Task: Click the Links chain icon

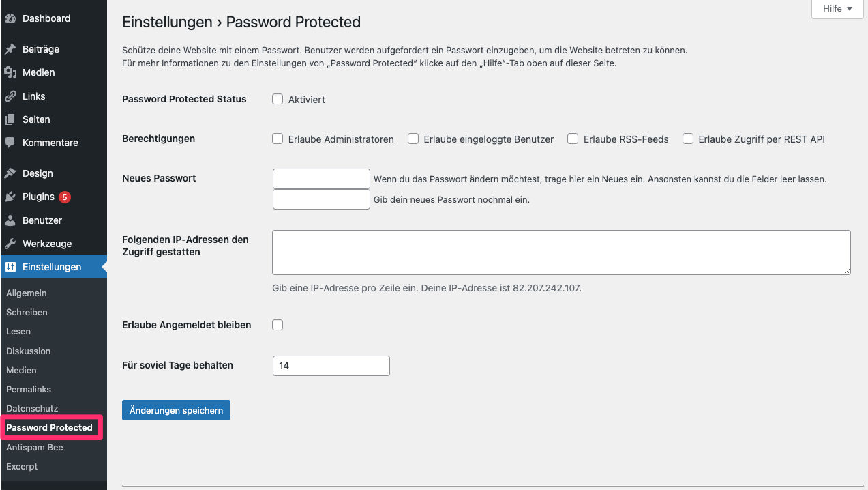Action: (10, 96)
